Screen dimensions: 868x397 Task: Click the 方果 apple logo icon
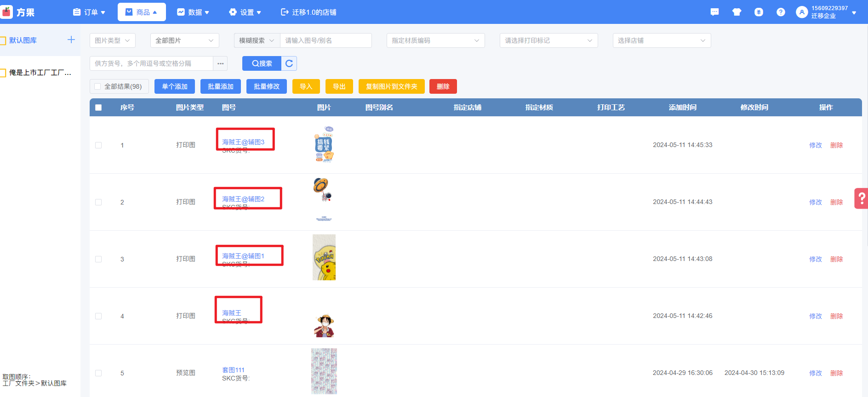click(6, 12)
